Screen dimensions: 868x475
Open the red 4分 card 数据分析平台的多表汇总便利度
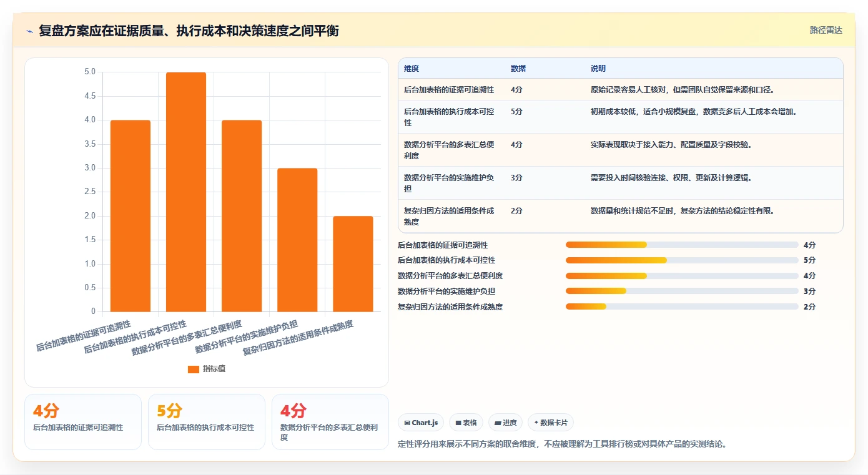click(330, 422)
